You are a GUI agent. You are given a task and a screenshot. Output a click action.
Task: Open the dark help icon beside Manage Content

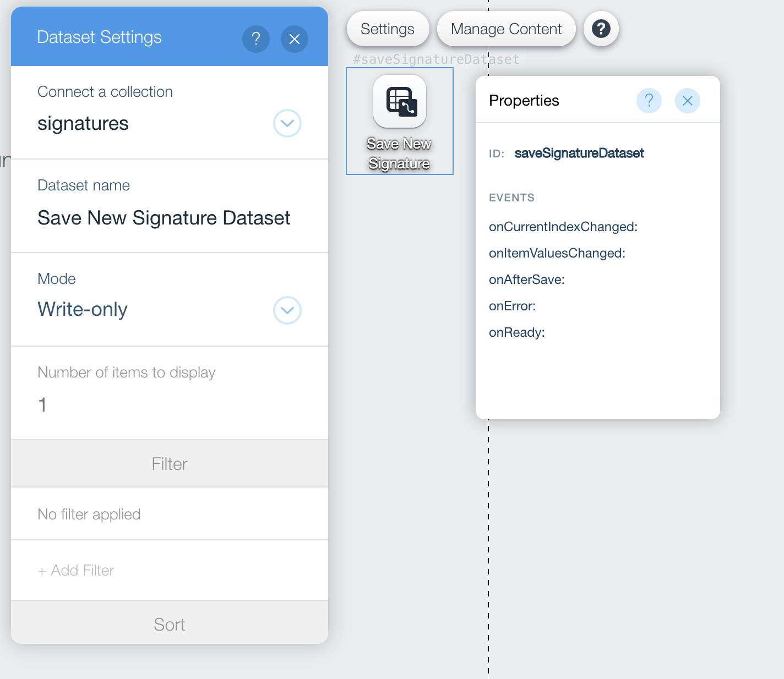601,29
